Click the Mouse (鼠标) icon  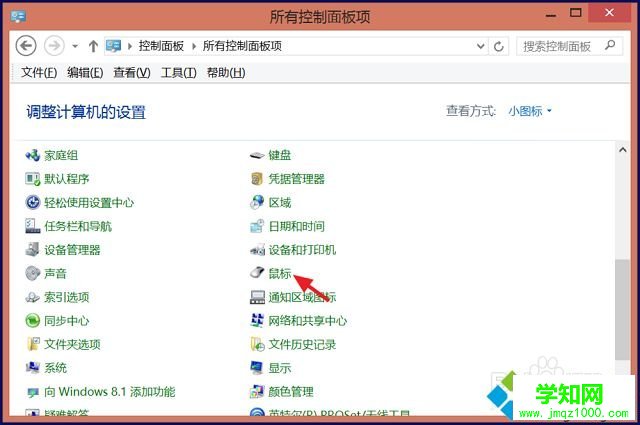pos(257,273)
